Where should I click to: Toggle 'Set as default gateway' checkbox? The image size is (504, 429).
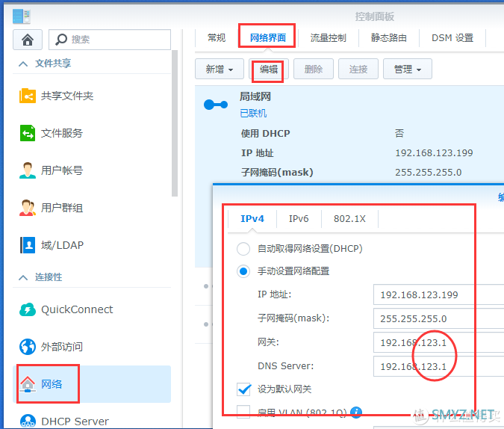point(243,389)
